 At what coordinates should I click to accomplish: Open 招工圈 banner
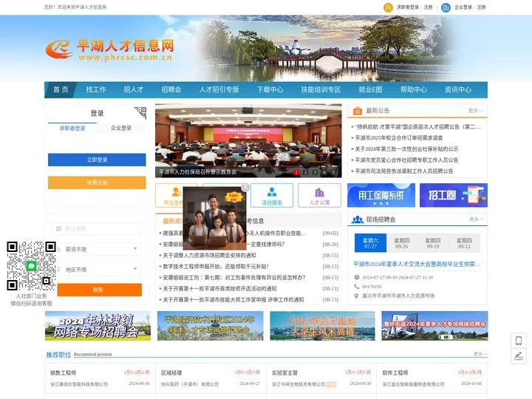tap(454, 195)
